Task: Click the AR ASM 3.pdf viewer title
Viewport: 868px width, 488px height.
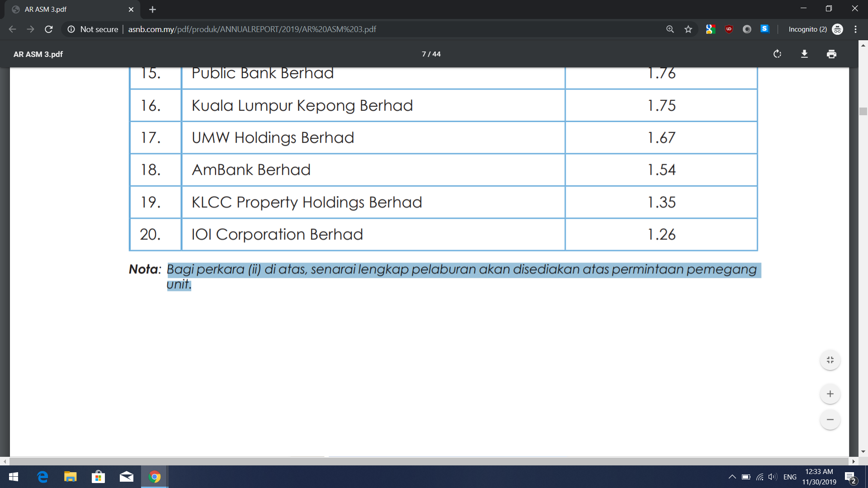Action: coord(38,54)
